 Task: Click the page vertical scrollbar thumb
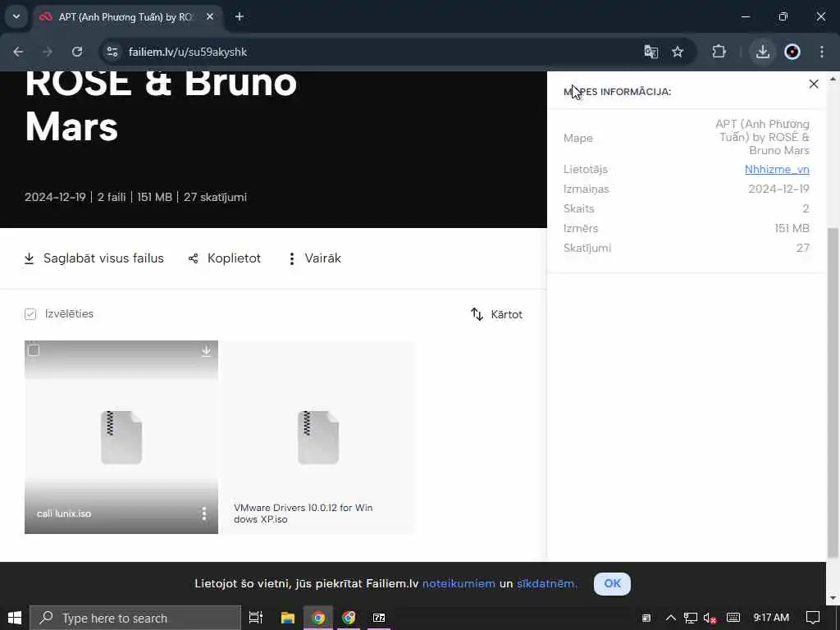(833, 394)
